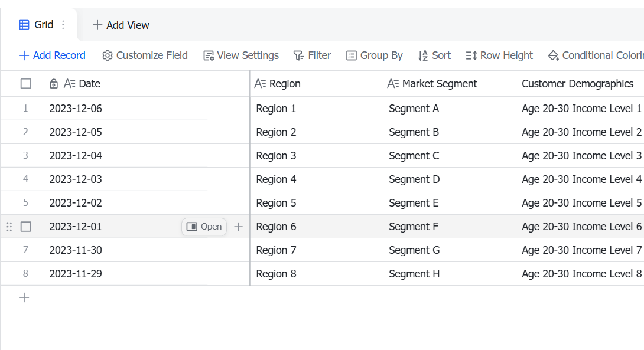Click the Add Record button

[x=52, y=55]
